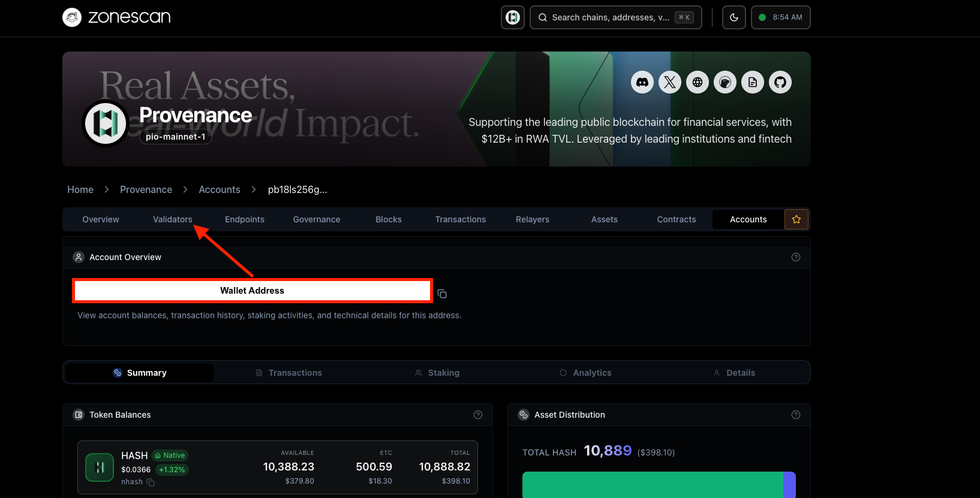The image size is (980, 498).
Task: Open help for Asset Distribution
Action: (x=796, y=415)
